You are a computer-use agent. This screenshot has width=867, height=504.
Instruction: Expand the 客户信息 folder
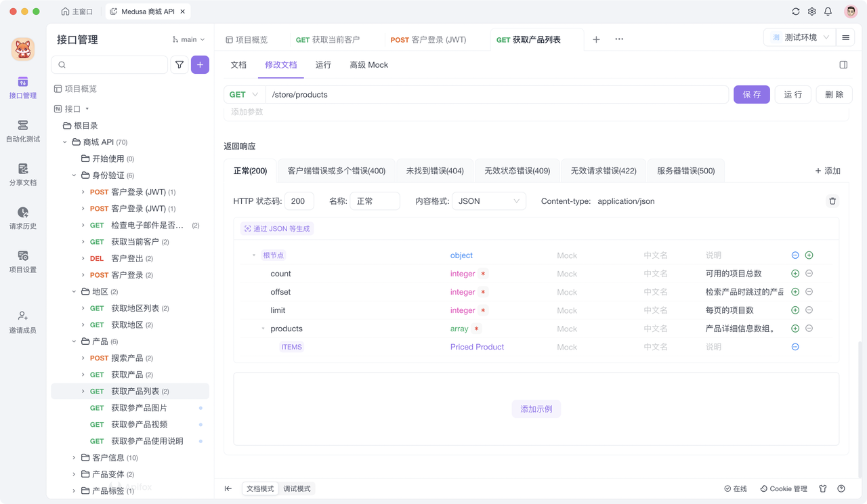coord(75,458)
